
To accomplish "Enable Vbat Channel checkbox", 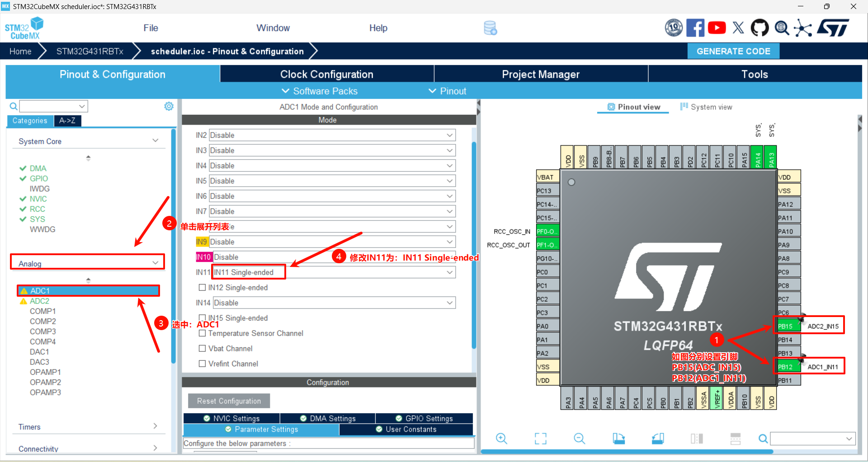I will click(203, 349).
